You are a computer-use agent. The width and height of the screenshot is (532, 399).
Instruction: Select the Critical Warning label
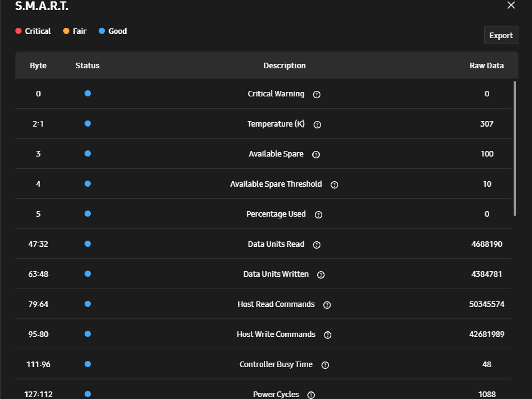276,94
